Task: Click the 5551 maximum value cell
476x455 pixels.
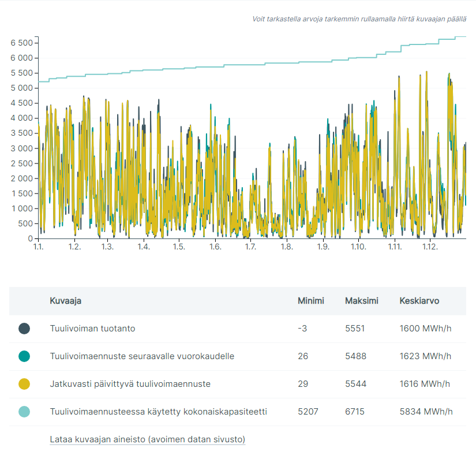Action: [x=355, y=329]
